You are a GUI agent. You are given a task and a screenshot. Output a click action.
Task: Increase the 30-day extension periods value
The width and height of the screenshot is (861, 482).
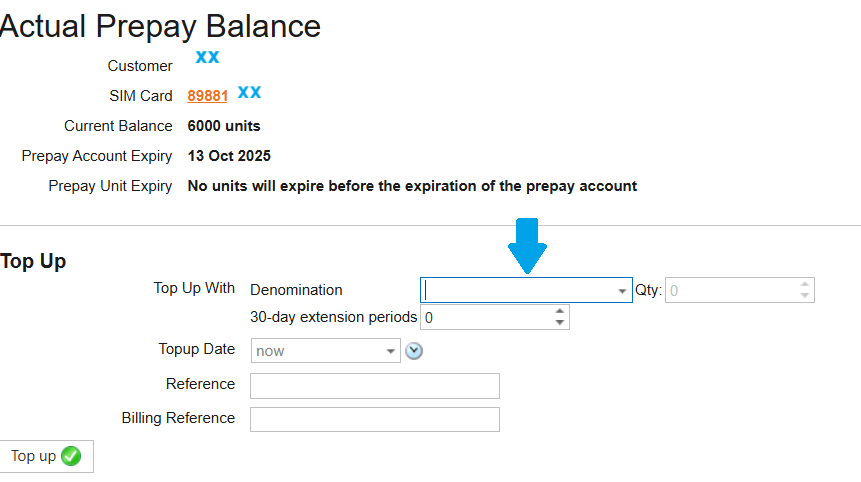coord(560,312)
